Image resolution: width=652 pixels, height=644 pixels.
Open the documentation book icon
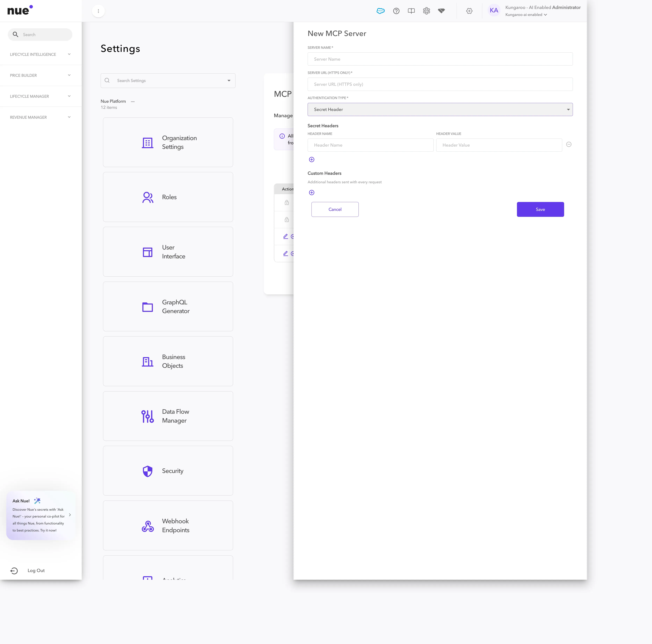[411, 11]
